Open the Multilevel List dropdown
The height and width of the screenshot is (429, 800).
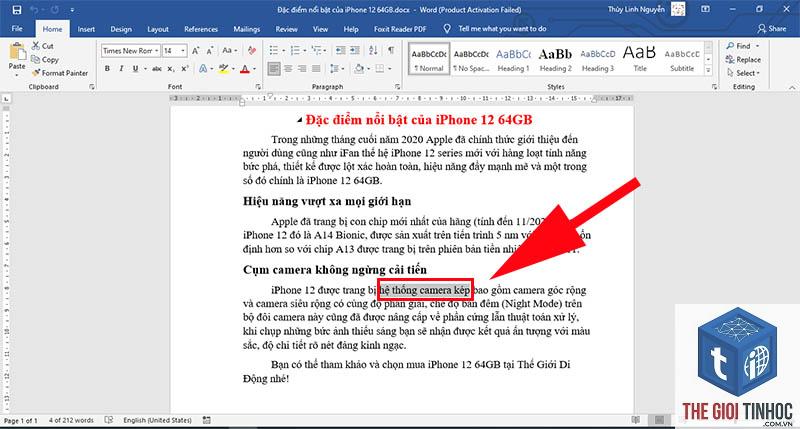319,51
